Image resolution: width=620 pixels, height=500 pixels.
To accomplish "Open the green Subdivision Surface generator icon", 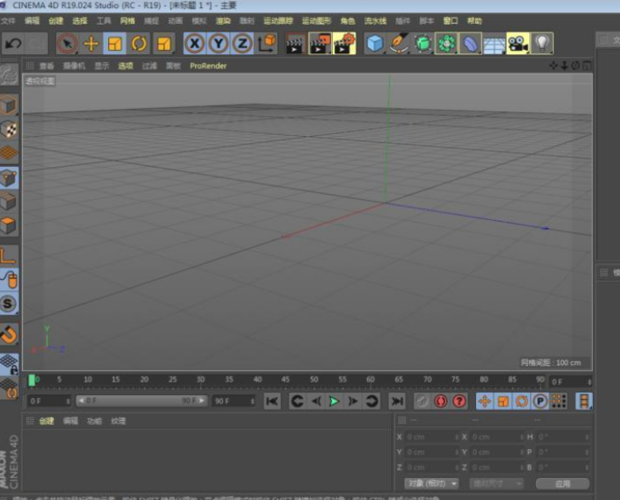I will click(x=422, y=43).
